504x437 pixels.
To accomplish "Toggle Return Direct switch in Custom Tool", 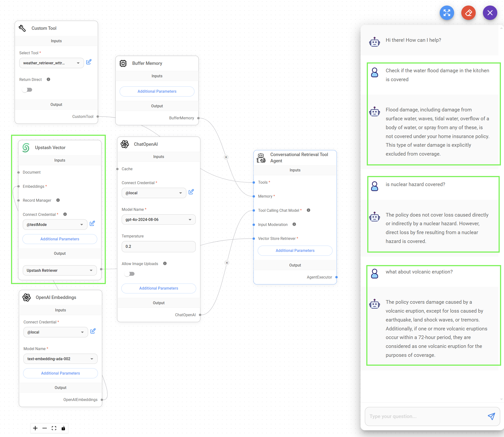I will 27,90.
